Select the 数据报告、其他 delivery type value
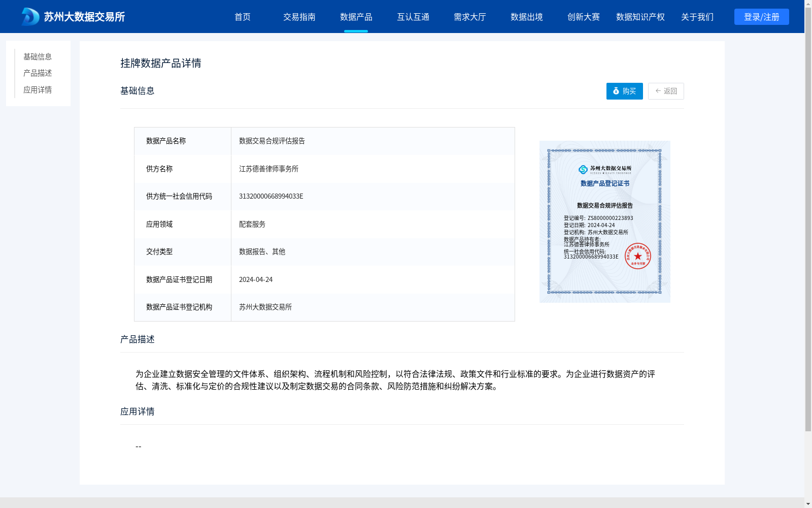812x508 pixels. (373, 252)
